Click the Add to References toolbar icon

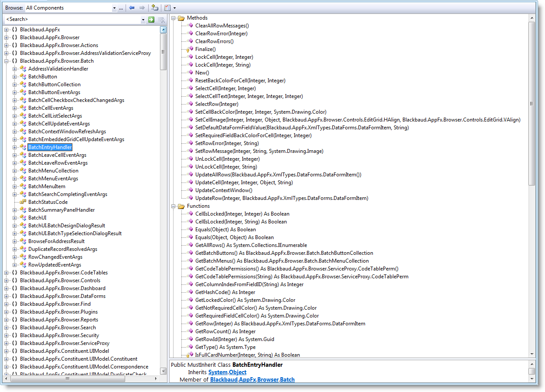pos(154,8)
